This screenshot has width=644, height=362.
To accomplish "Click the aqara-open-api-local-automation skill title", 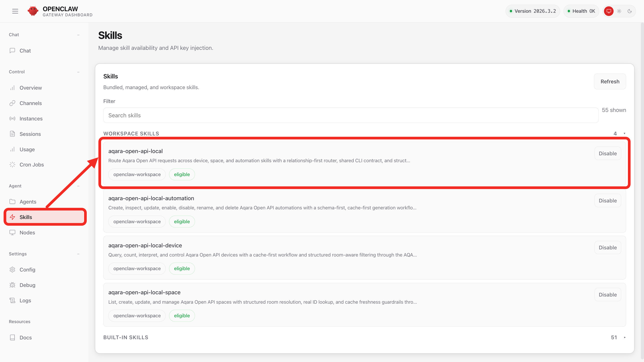I will 151,198.
